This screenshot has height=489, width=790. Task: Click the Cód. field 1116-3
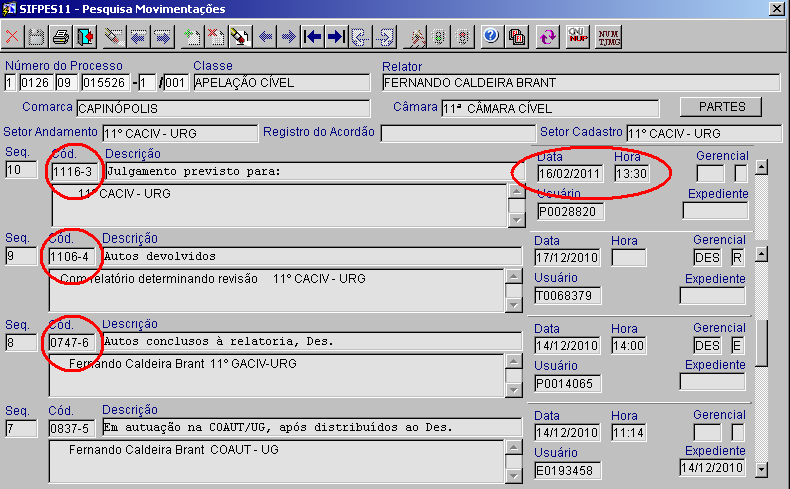pos(75,172)
